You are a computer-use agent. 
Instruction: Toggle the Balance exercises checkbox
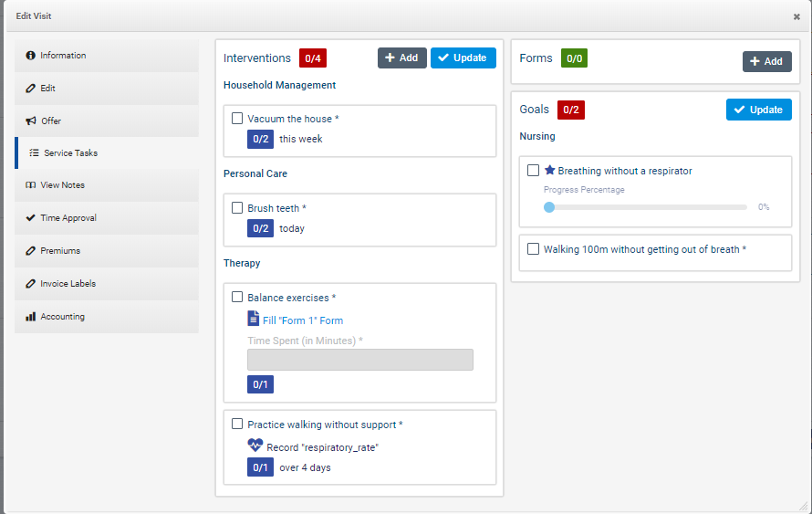[x=237, y=297]
